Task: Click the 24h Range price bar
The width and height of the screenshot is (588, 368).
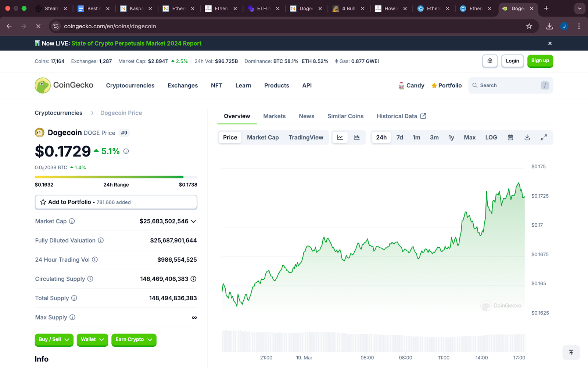Action: pyautogui.click(x=116, y=177)
